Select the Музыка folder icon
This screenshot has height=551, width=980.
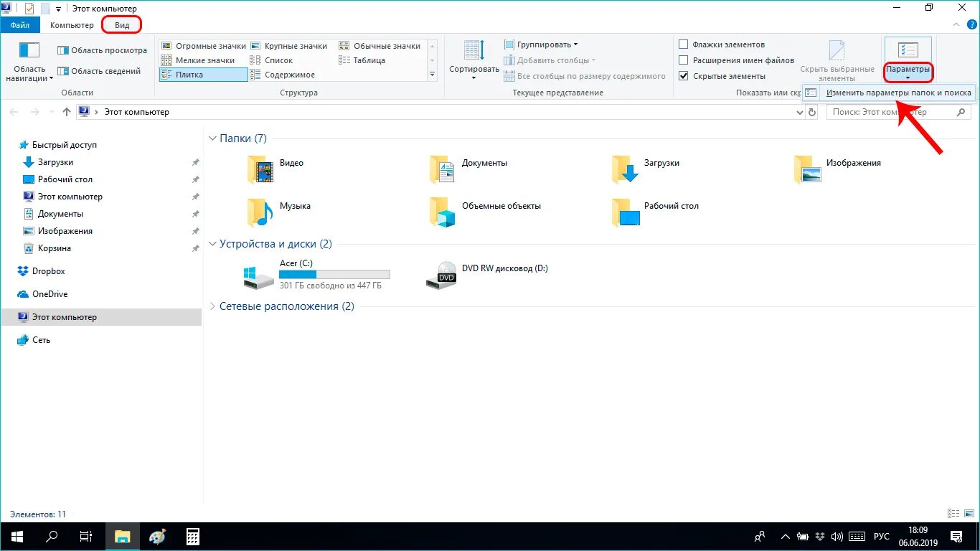click(x=260, y=212)
